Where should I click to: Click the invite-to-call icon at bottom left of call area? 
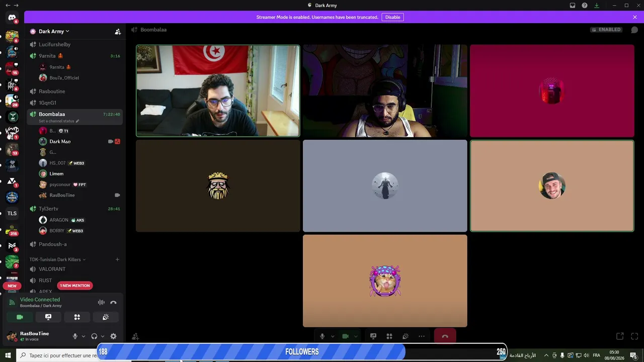tap(135, 336)
